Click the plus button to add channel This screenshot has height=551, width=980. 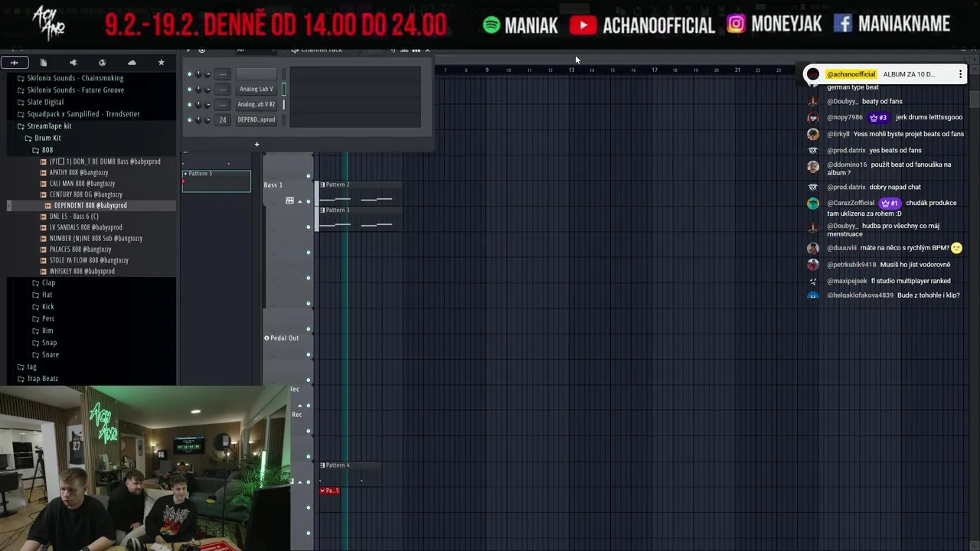pyautogui.click(x=256, y=144)
